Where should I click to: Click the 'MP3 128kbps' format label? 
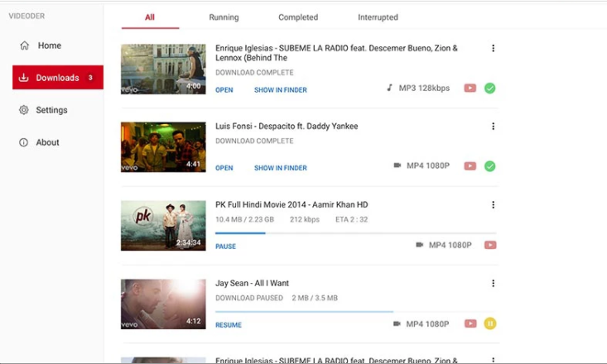pyautogui.click(x=424, y=89)
